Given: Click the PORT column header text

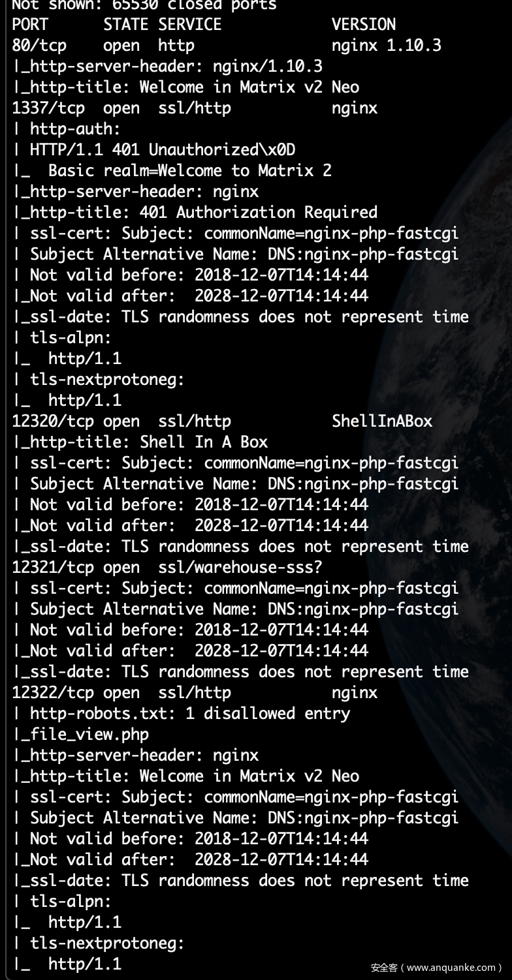Looking at the screenshot, I should point(30,25).
